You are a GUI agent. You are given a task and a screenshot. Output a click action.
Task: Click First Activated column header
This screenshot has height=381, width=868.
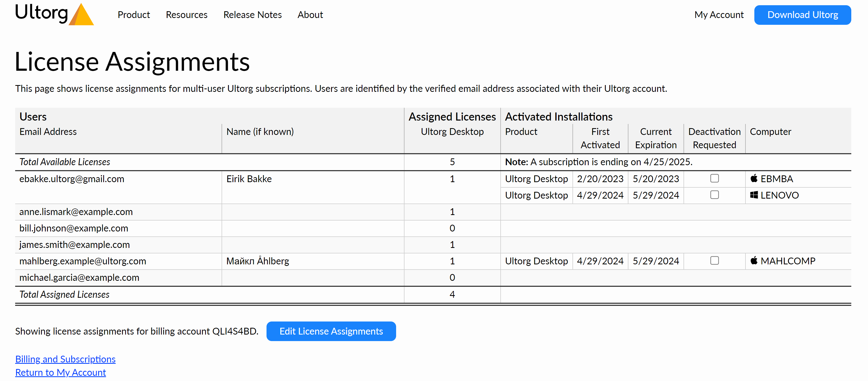tap(600, 138)
